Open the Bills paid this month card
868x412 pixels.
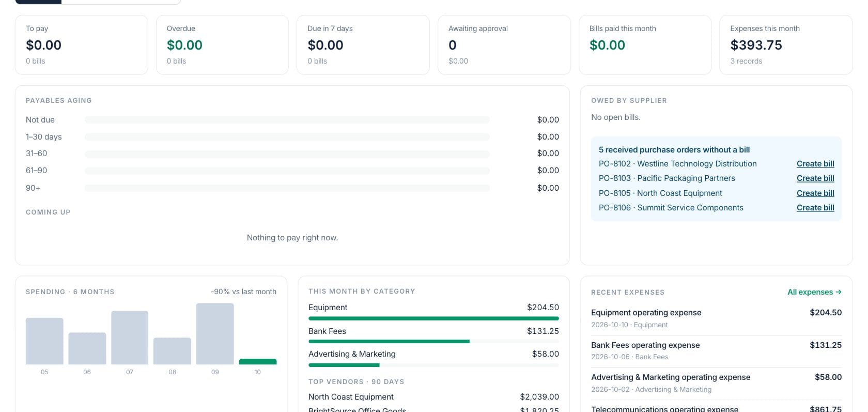coord(645,45)
